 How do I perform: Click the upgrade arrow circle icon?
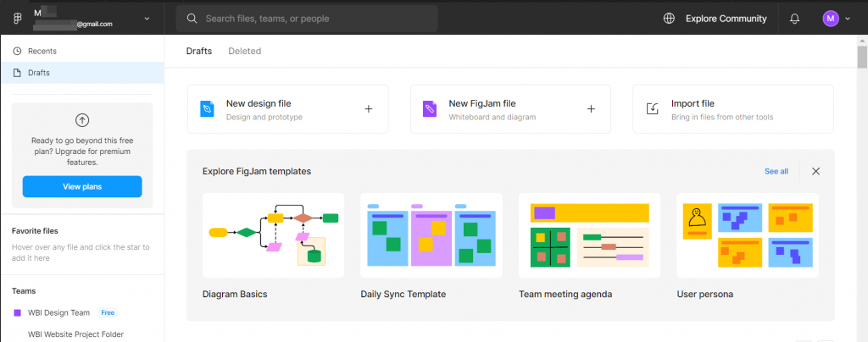coord(82,120)
